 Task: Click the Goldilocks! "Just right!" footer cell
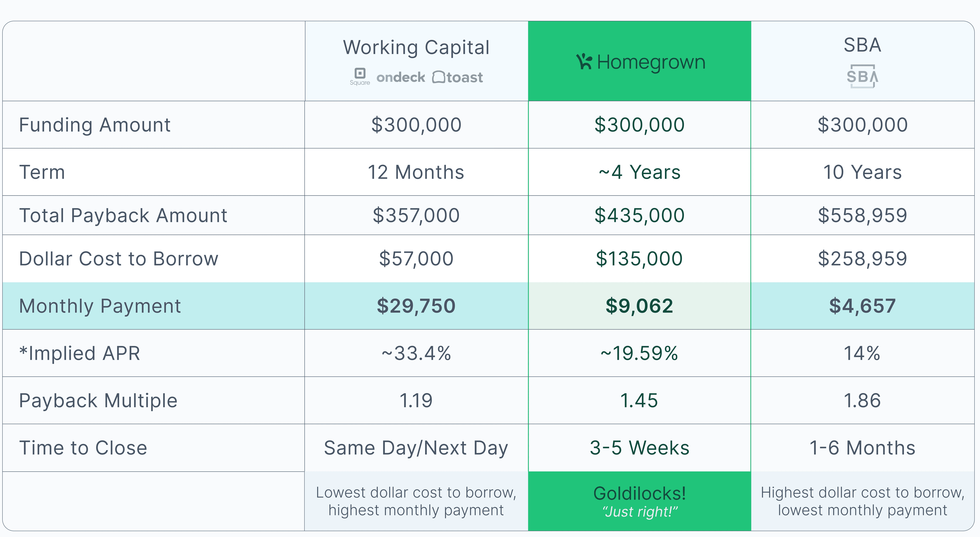640,501
